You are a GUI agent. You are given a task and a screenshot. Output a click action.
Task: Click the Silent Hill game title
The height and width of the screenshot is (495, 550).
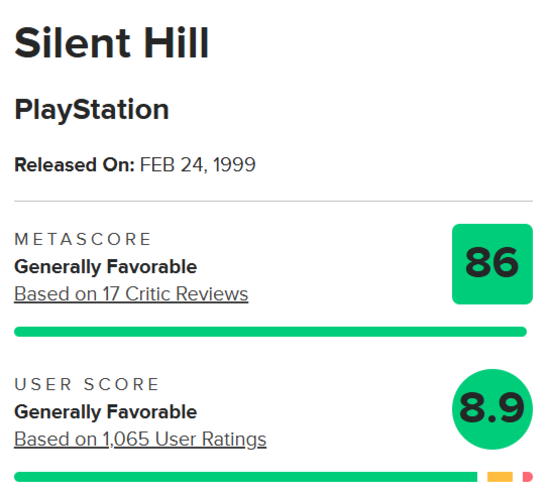coord(112,43)
